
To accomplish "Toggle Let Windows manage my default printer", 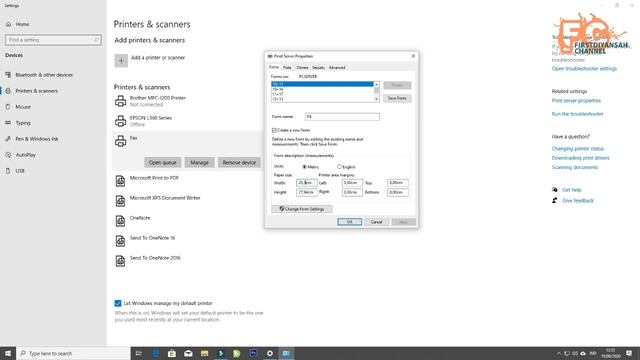I will tap(118, 303).
